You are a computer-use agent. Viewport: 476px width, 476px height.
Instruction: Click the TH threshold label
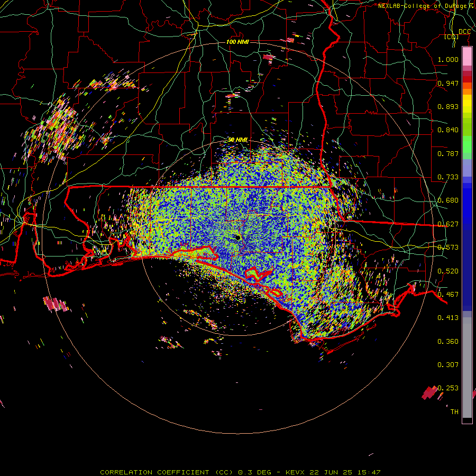coord(454,412)
